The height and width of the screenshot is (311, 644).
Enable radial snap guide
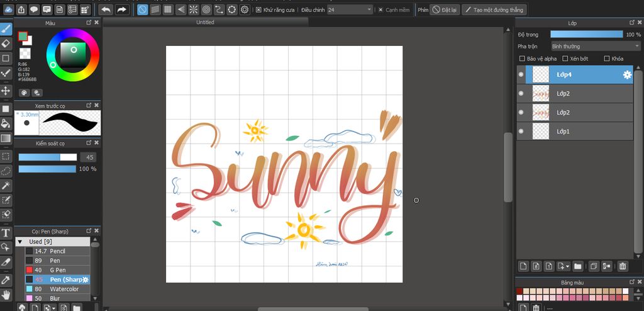(194, 9)
